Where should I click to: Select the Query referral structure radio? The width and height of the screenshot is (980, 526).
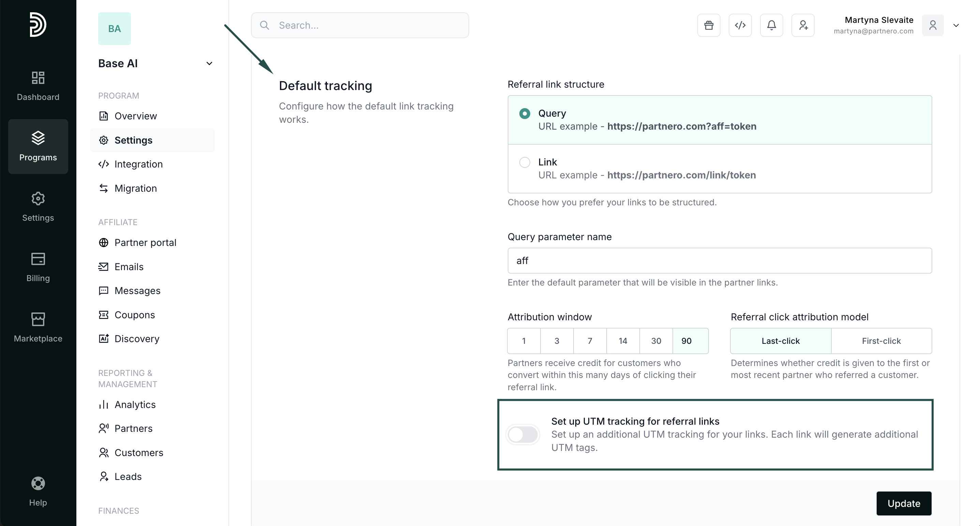(525, 114)
